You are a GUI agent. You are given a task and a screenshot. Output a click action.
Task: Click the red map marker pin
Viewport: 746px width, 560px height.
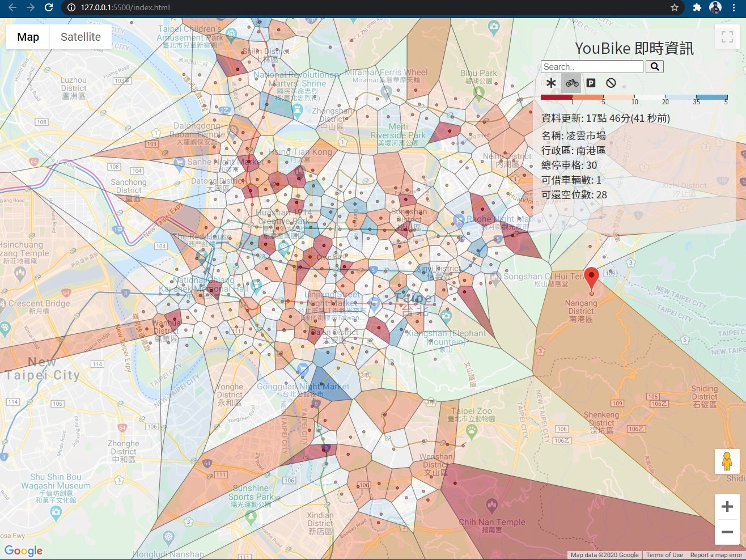pos(591,279)
